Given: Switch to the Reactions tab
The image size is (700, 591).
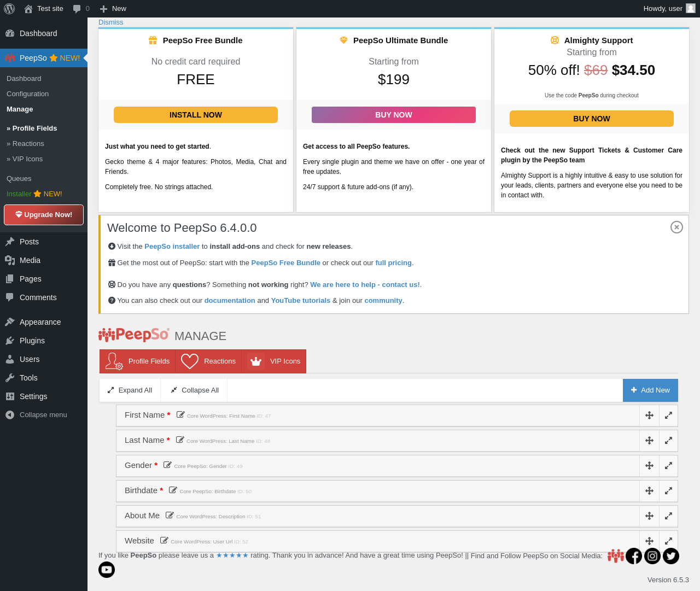Looking at the screenshot, I should (x=208, y=361).
